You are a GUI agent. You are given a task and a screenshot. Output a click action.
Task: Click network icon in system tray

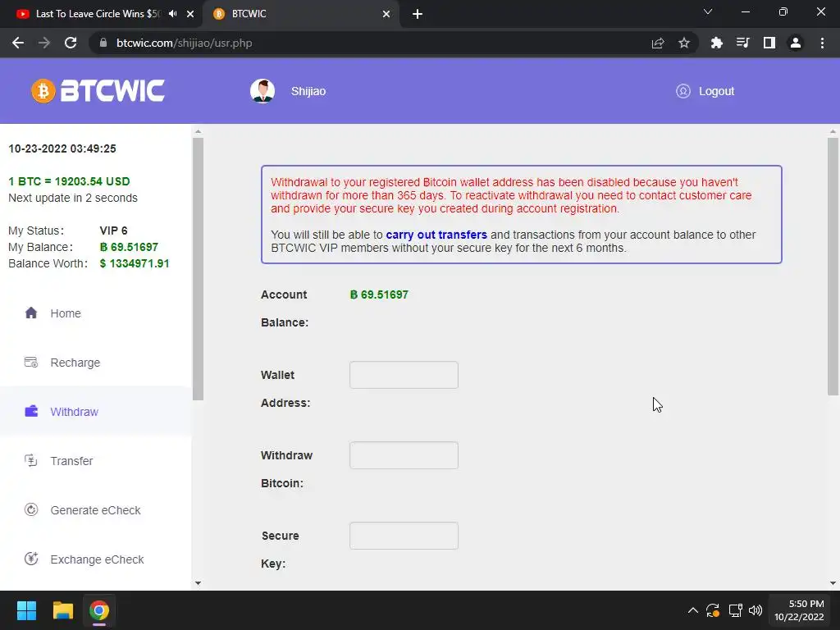[x=735, y=610]
